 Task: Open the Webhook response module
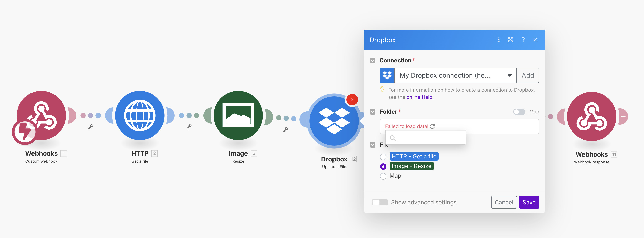tap(592, 116)
